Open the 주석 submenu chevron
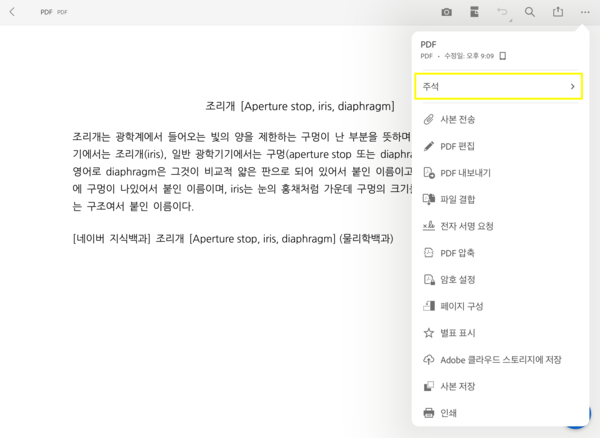The width and height of the screenshot is (600, 438). [x=572, y=86]
